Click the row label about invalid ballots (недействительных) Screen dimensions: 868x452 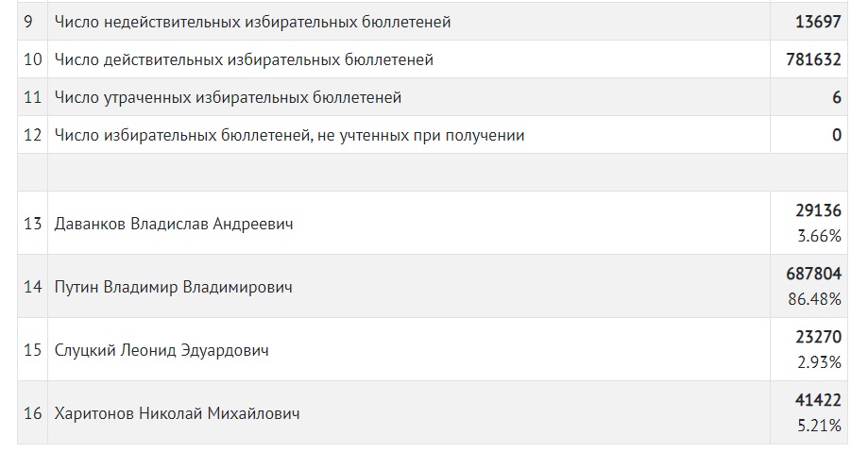252,22
